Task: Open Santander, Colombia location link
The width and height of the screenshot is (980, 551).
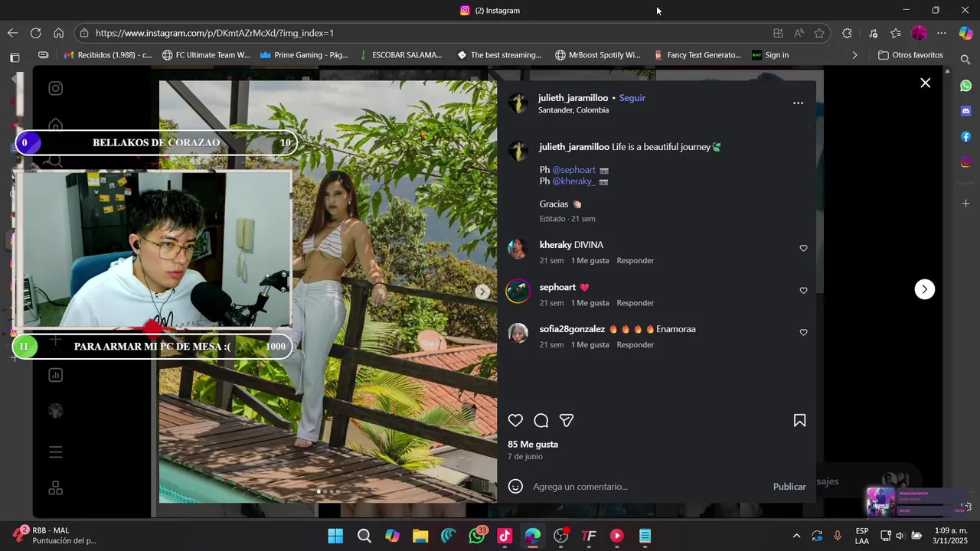Action: coord(573,110)
